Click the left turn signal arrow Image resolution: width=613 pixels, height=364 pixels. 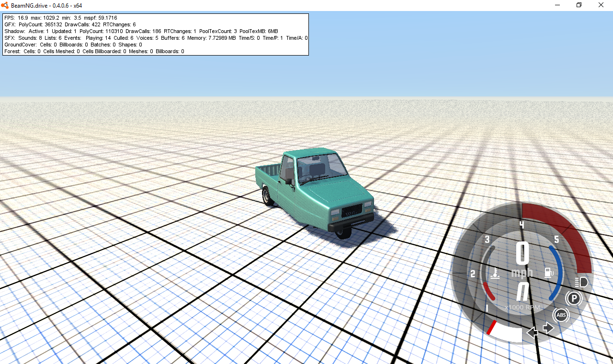(x=532, y=332)
